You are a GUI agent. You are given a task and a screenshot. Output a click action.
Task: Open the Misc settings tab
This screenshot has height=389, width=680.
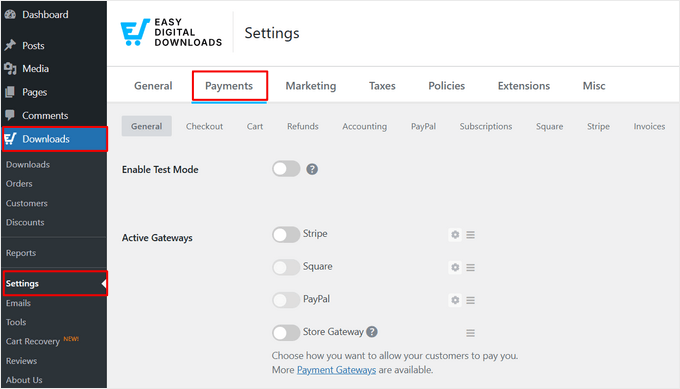point(594,86)
